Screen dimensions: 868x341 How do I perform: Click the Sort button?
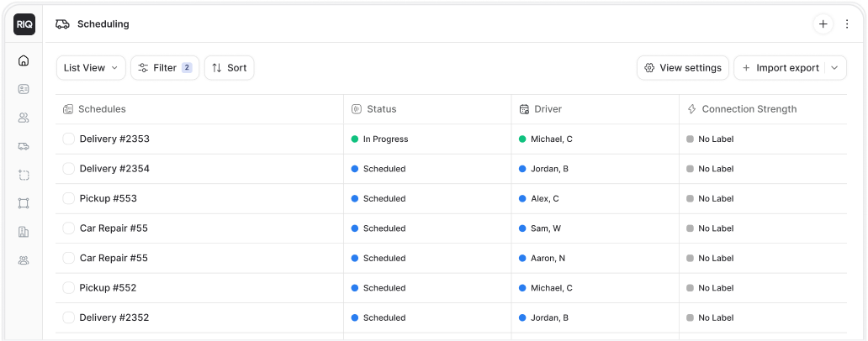tap(229, 68)
